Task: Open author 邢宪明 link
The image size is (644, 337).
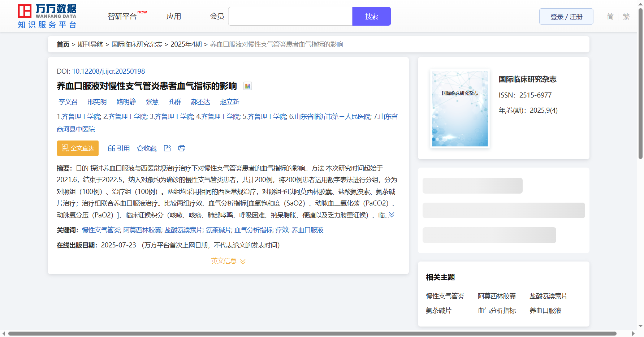Action: 97,102
